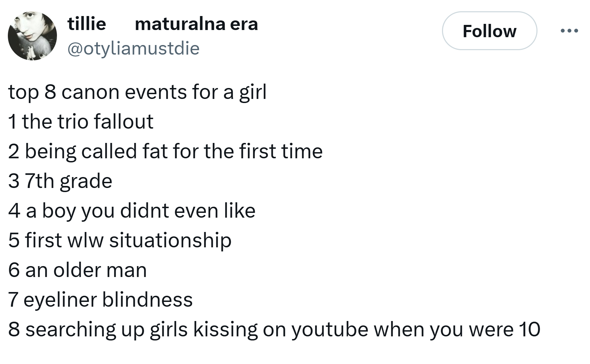The height and width of the screenshot is (364, 590).
Task: Select the '7 eyeliner blindness' line
Action: 100,300
